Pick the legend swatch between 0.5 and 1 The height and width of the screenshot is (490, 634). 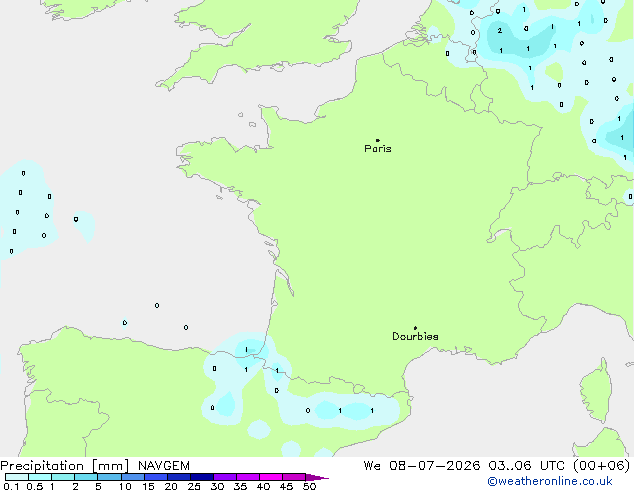pos(40,477)
